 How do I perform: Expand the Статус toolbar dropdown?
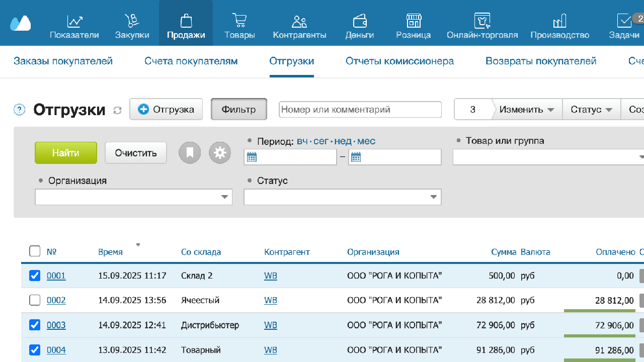591,109
